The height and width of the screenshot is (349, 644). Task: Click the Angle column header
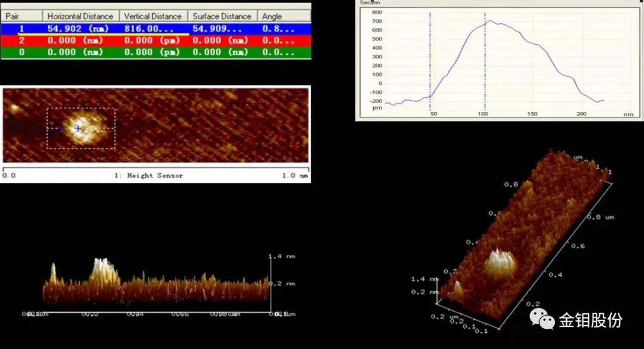click(x=273, y=16)
